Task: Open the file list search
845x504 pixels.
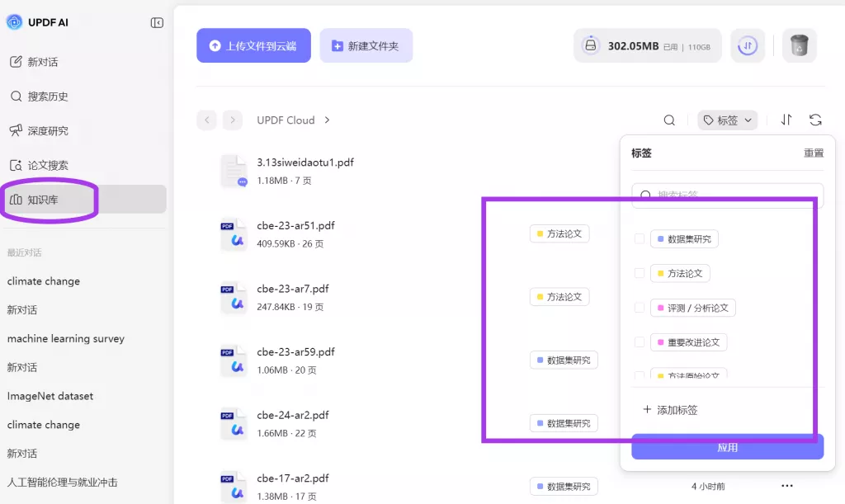Action: pyautogui.click(x=668, y=120)
